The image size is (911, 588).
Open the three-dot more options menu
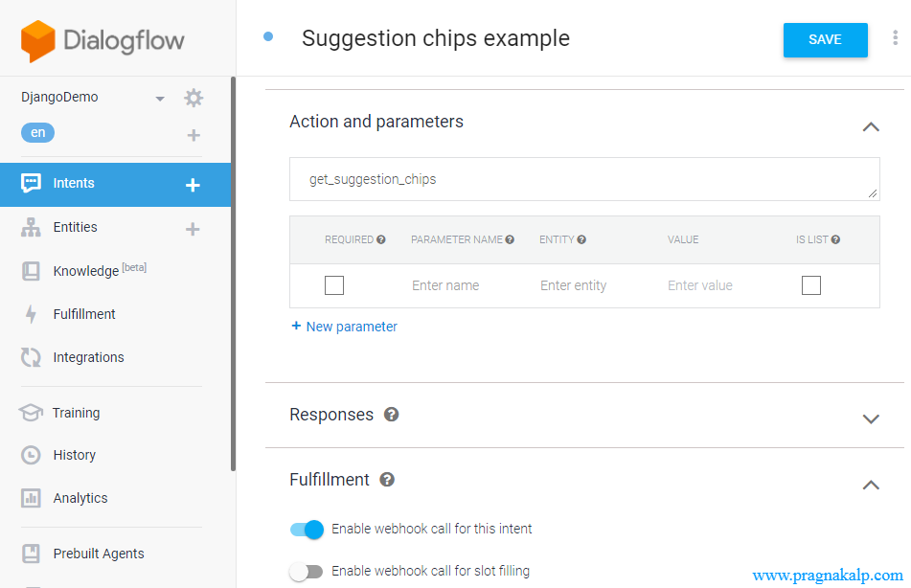coord(896,38)
